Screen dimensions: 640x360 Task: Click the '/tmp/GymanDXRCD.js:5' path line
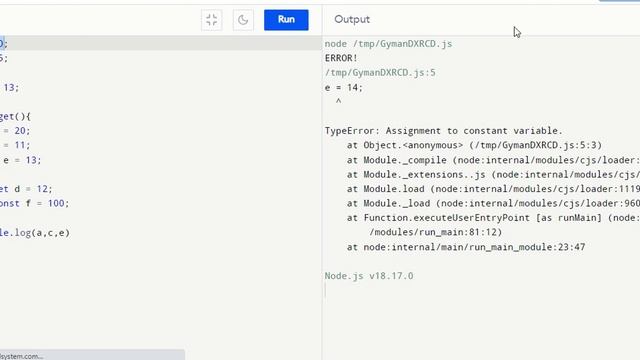click(x=380, y=73)
